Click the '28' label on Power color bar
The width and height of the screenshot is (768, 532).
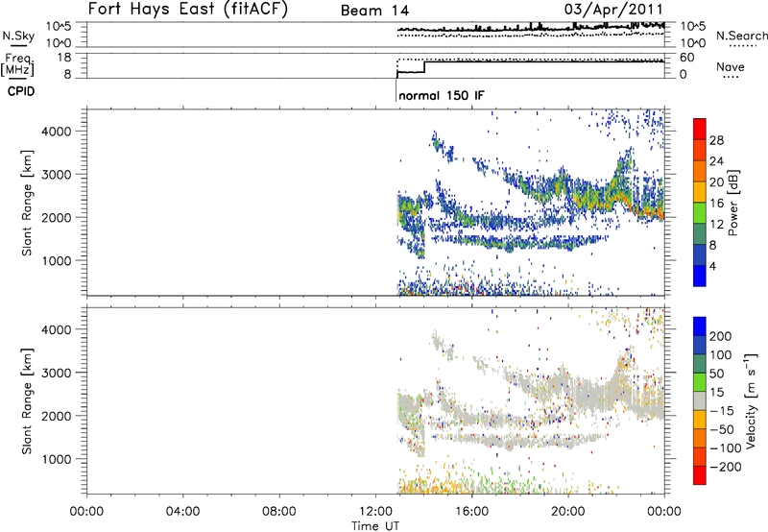716,140
